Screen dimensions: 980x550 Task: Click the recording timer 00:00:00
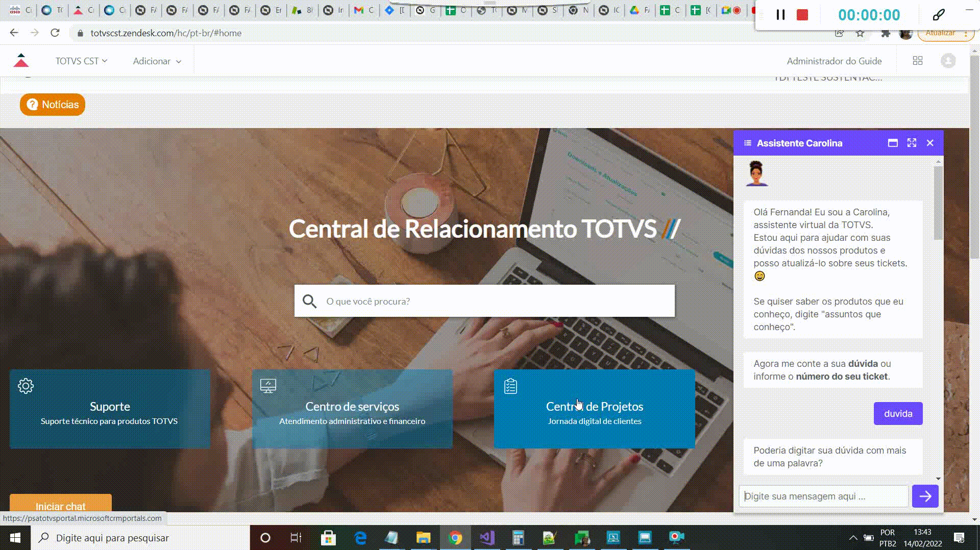tap(869, 15)
